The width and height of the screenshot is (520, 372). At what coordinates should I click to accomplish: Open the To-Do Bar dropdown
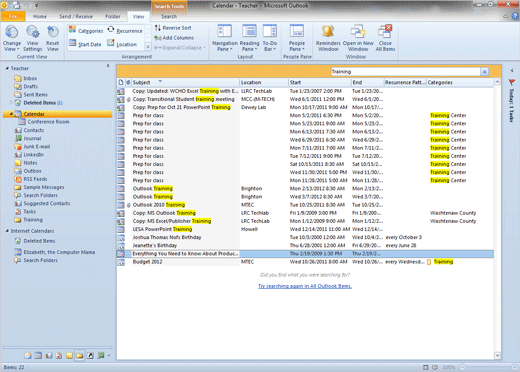coord(270,39)
